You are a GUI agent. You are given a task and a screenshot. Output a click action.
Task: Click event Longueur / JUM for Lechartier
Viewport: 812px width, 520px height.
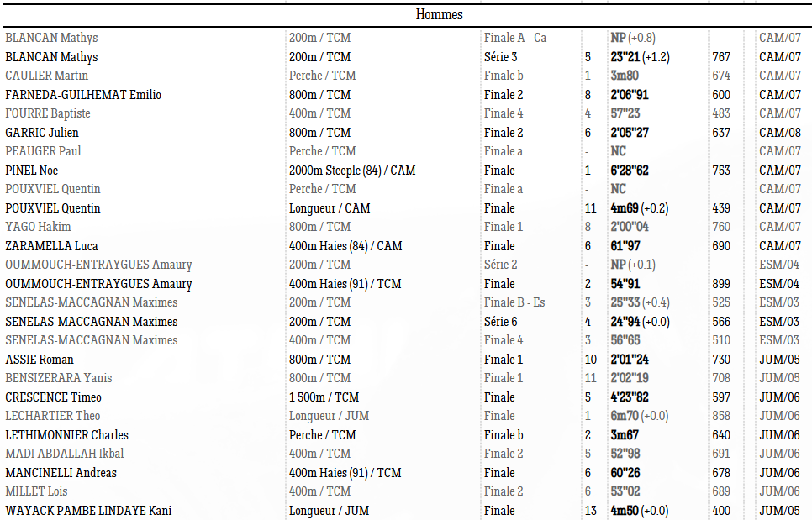point(329,416)
